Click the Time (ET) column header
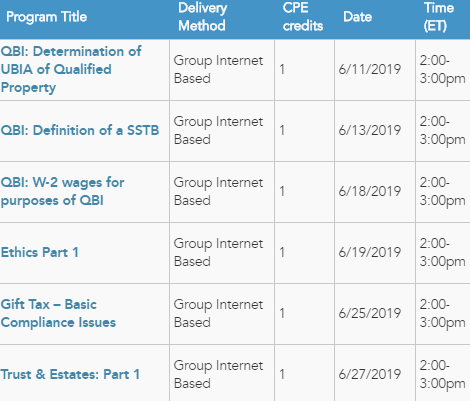Viewport: 470px width, 401px height. point(439,17)
